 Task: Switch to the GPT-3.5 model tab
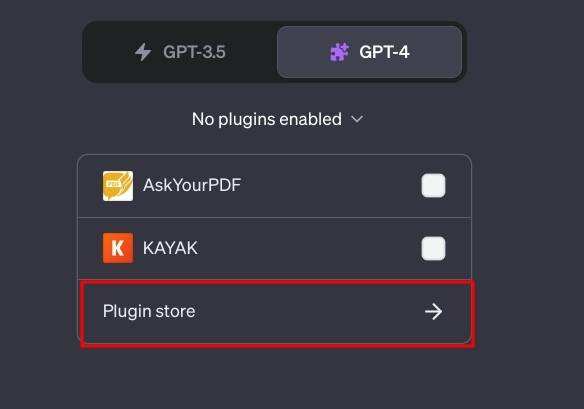[x=180, y=52]
